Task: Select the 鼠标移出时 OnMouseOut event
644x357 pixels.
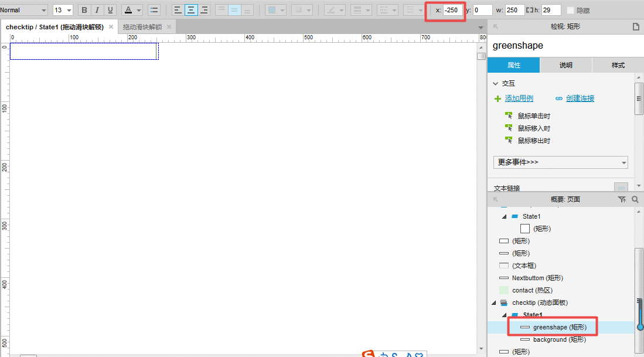Action: 533,141
